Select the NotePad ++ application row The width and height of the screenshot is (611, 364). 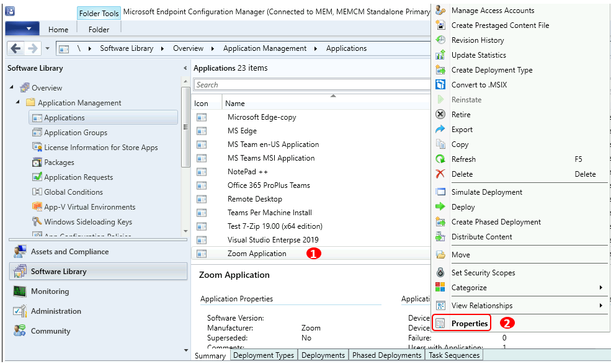[x=311, y=172]
